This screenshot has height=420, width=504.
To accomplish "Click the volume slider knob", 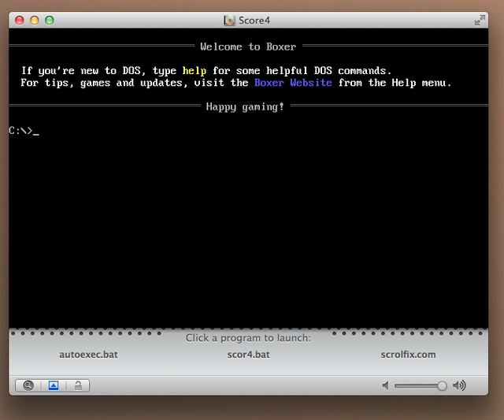I will pos(442,385).
